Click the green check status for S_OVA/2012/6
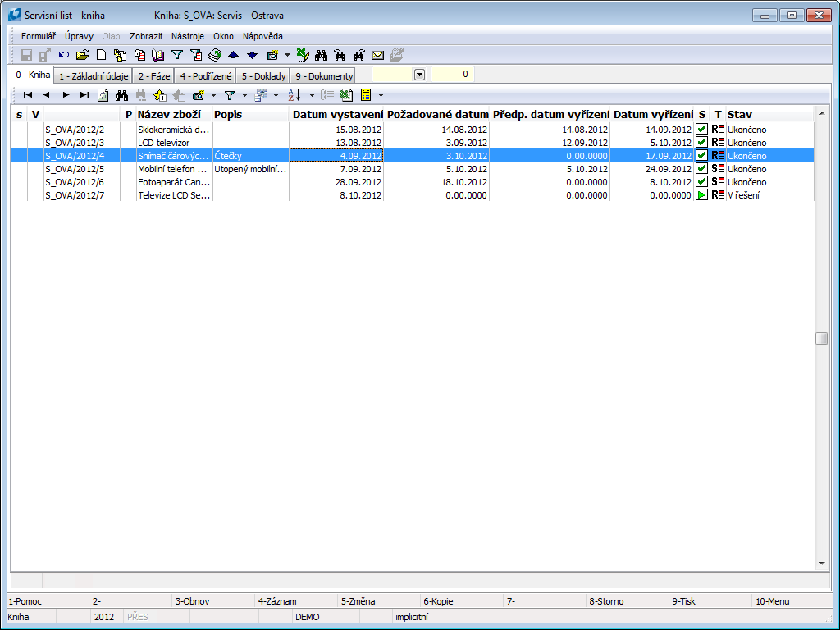The height and width of the screenshot is (630, 840). (701, 181)
